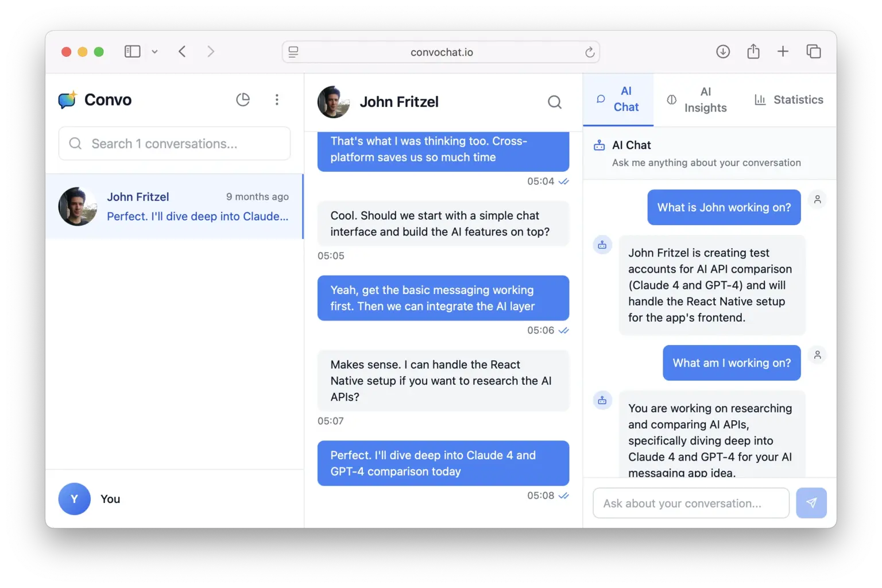This screenshot has height=588, width=882.
Task: Open the three-dot options menu
Action: click(277, 99)
